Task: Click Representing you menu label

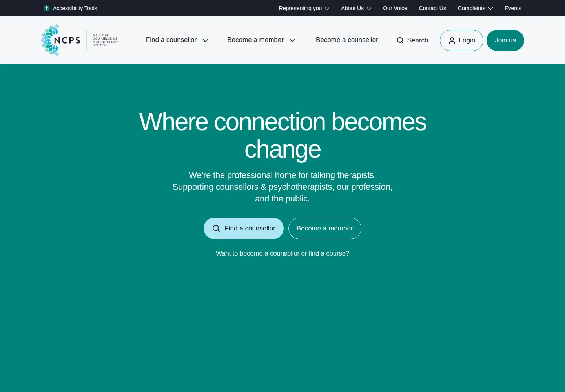Action: point(300,8)
